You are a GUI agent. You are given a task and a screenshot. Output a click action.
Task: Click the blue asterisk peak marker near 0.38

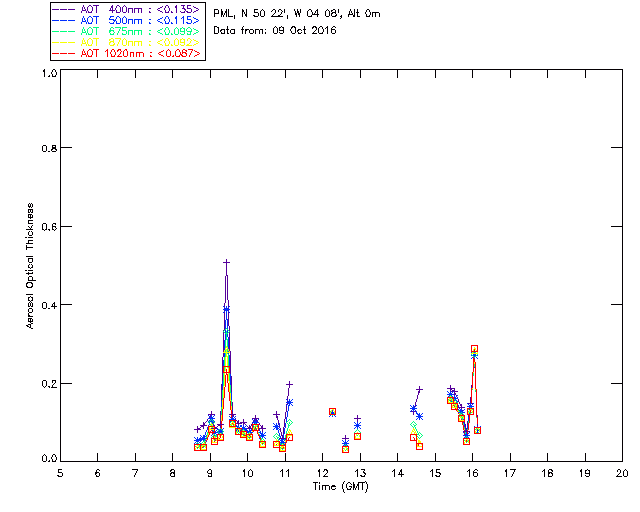pos(227,309)
